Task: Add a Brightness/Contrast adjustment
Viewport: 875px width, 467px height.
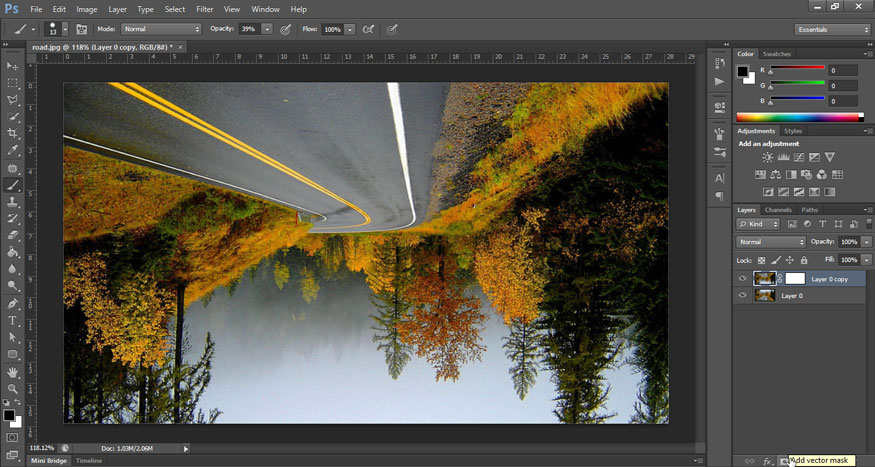Action: [x=767, y=157]
